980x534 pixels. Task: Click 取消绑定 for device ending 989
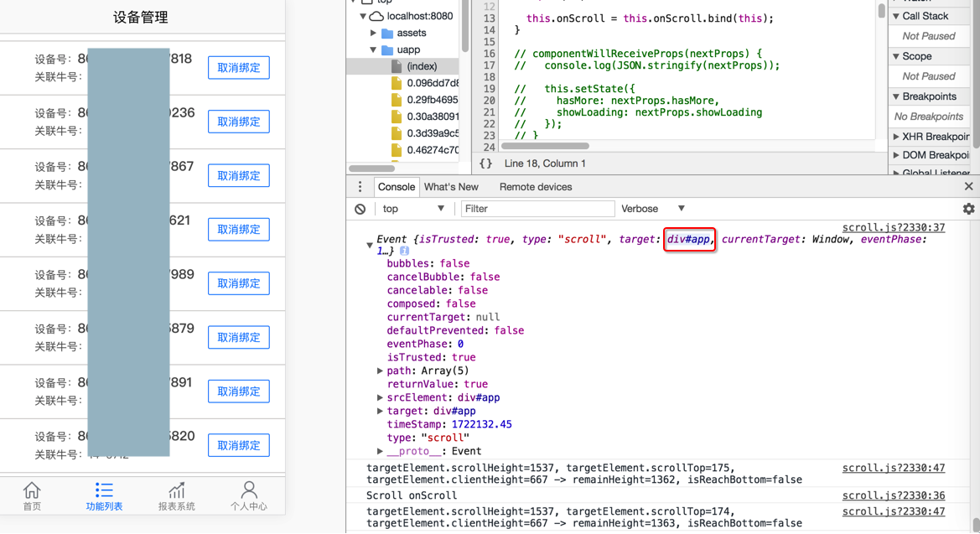[x=239, y=283]
